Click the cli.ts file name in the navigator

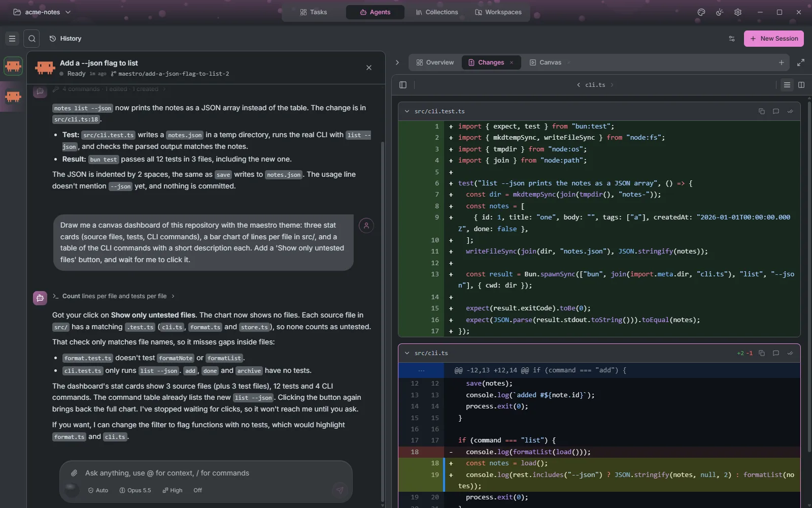click(595, 85)
